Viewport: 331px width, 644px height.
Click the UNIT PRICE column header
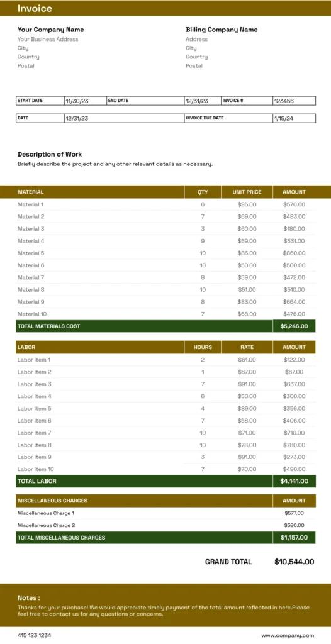pos(247,192)
